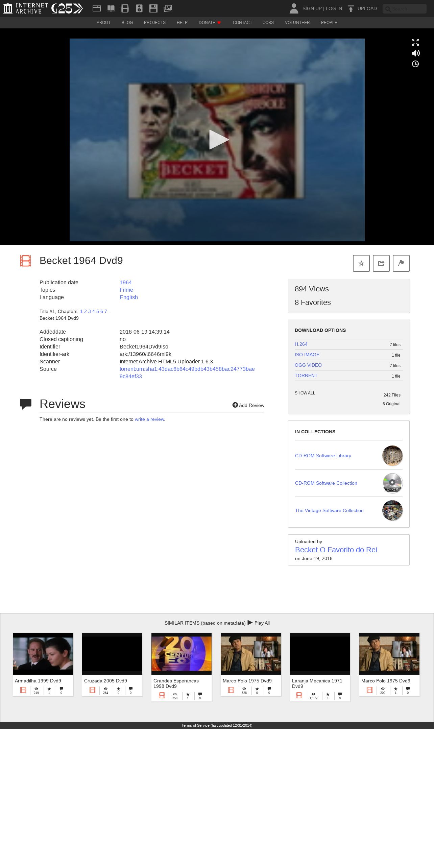Screen dimensions: 434x868
Task: Click SHOW ALL download files
Action: pyautogui.click(x=305, y=393)
